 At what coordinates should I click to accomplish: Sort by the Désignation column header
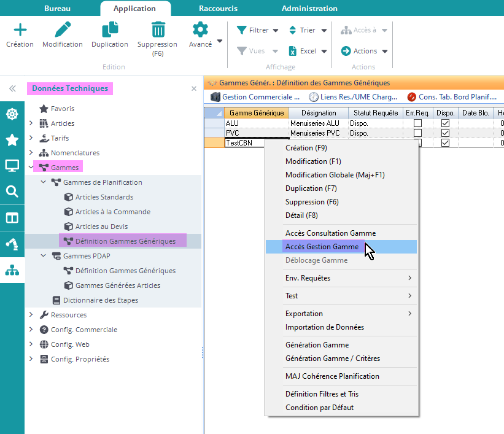[x=319, y=113]
